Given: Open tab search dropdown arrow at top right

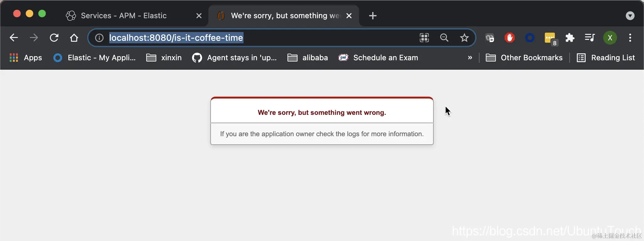Looking at the screenshot, I should pyautogui.click(x=630, y=16).
